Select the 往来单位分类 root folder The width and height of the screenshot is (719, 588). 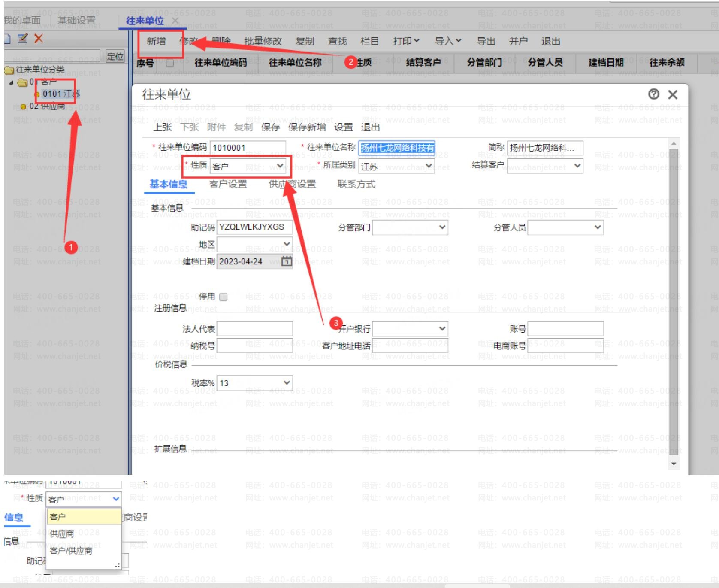click(35, 70)
